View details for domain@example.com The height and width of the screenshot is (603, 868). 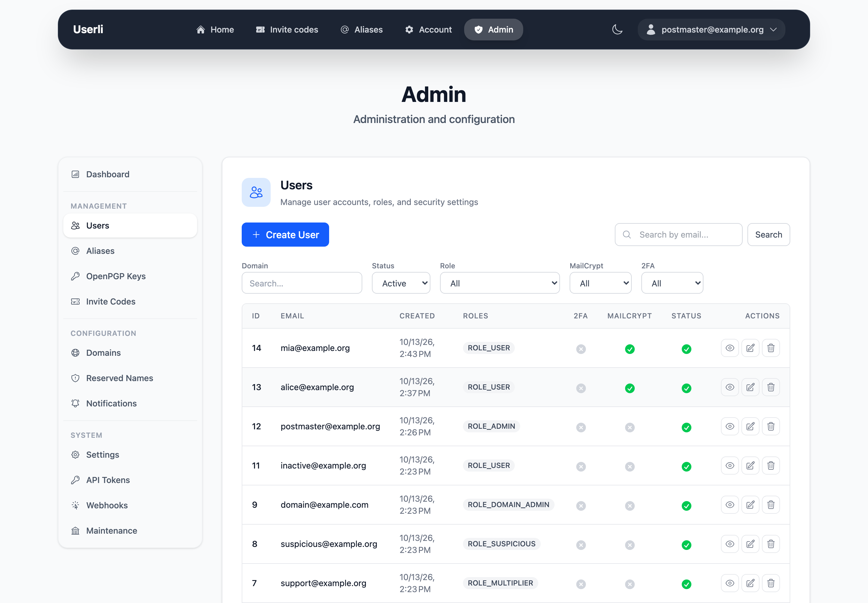(730, 505)
